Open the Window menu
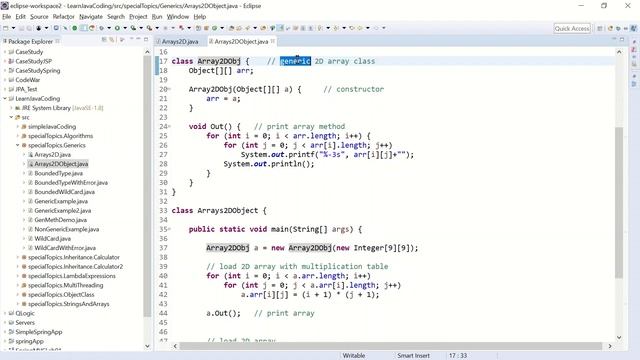 [x=178, y=17]
